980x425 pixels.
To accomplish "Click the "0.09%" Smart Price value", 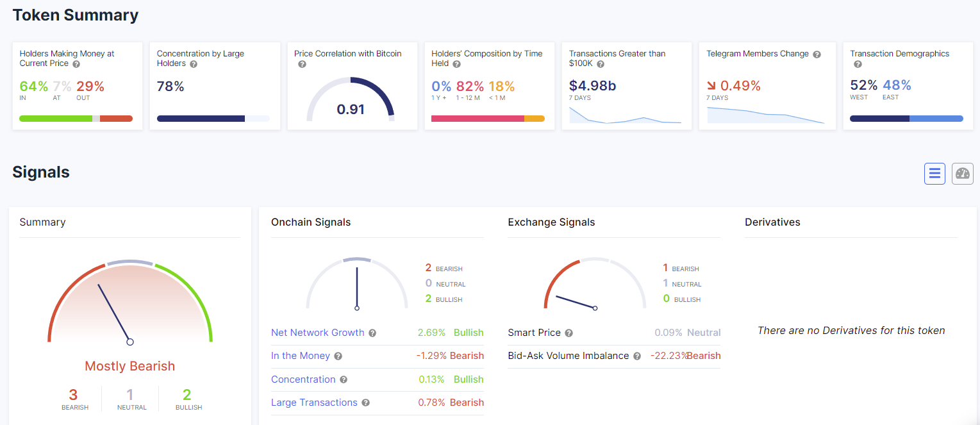I will click(668, 333).
